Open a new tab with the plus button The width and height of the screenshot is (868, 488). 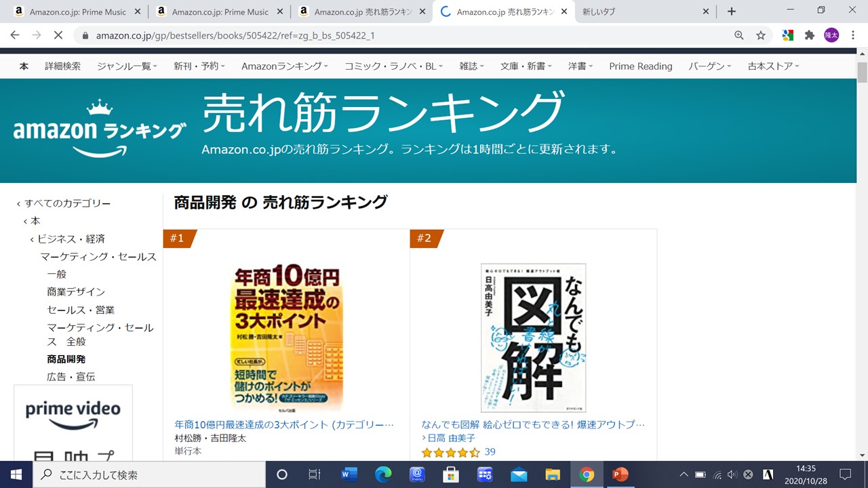click(x=731, y=12)
